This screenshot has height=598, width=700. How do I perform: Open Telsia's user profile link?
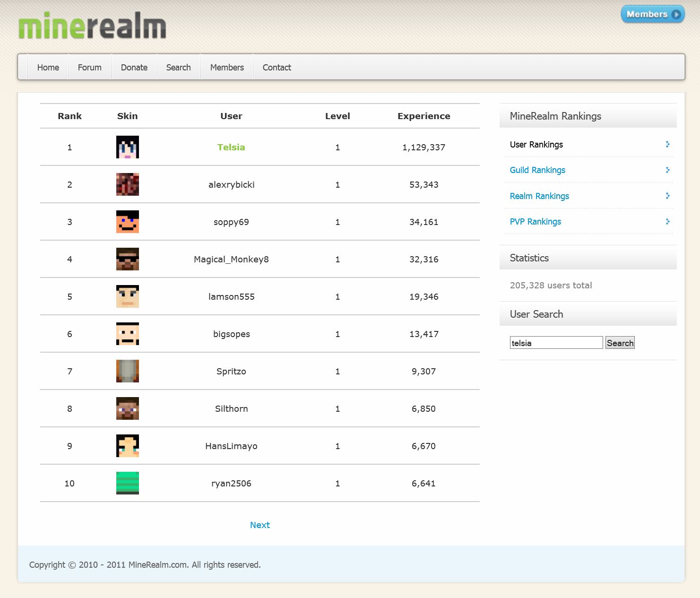[x=231, y=147]
